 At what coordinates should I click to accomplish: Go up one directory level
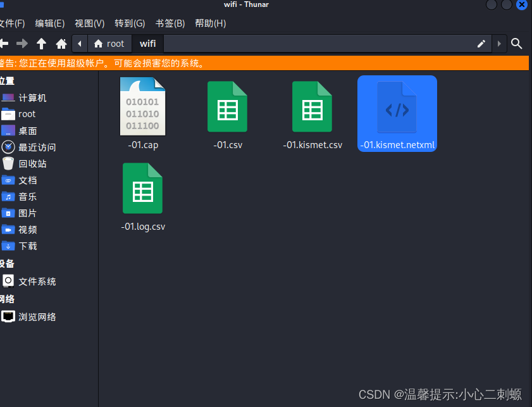tap(41, 43)
